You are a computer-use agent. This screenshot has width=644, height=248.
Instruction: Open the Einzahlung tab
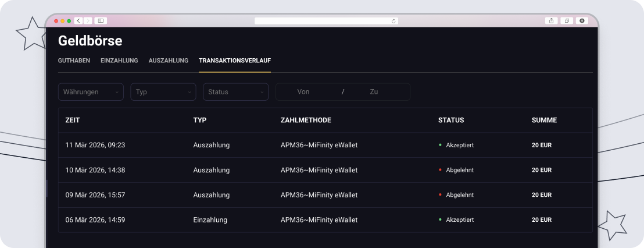pyautogui.click(x=119, y=61)
